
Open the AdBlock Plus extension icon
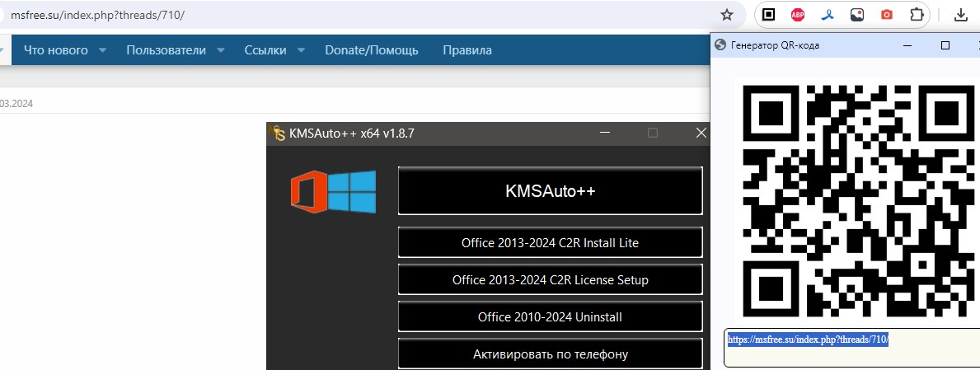798,15
